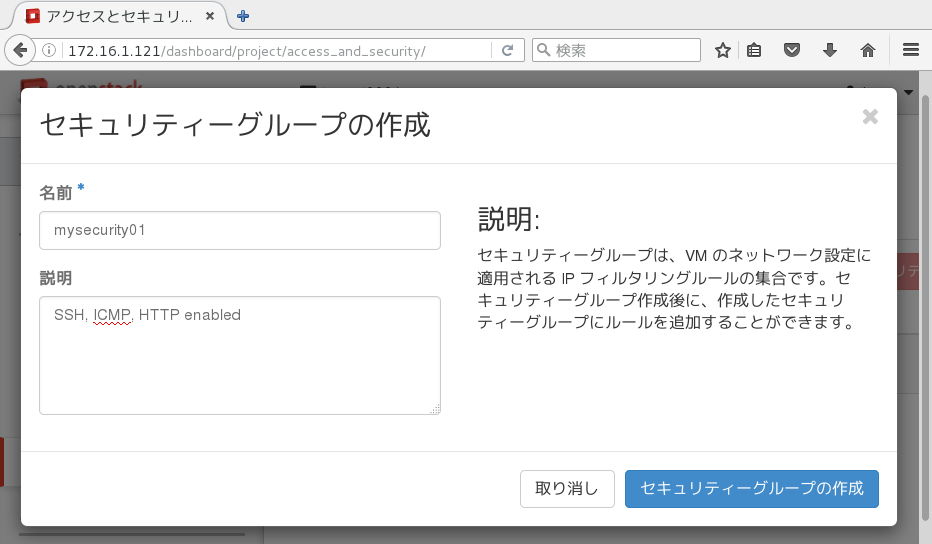Go back with the browser back arrow
Viewport: 932px width, 544px height.
coord(20,51)
